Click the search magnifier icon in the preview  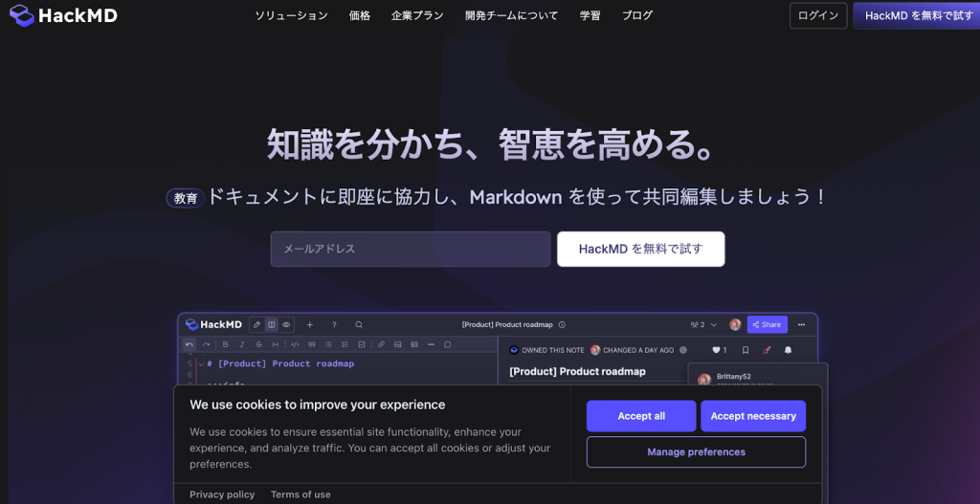(359, 325)
